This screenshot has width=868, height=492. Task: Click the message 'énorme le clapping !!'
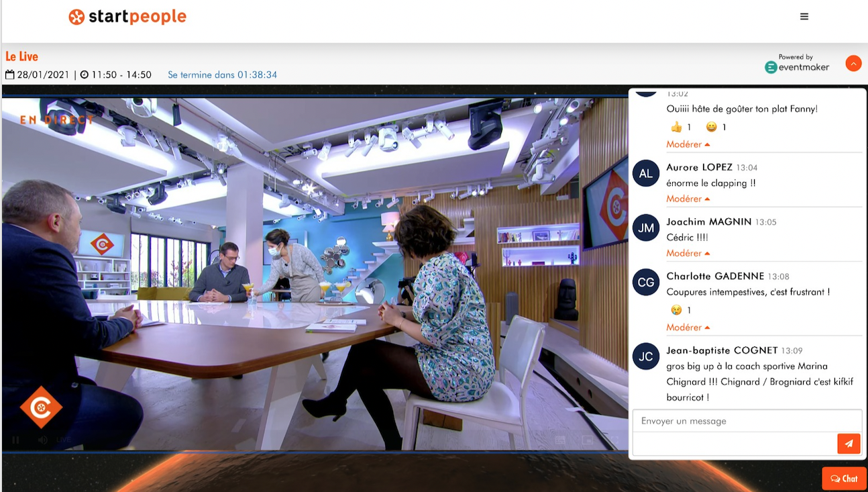[711, 183]
